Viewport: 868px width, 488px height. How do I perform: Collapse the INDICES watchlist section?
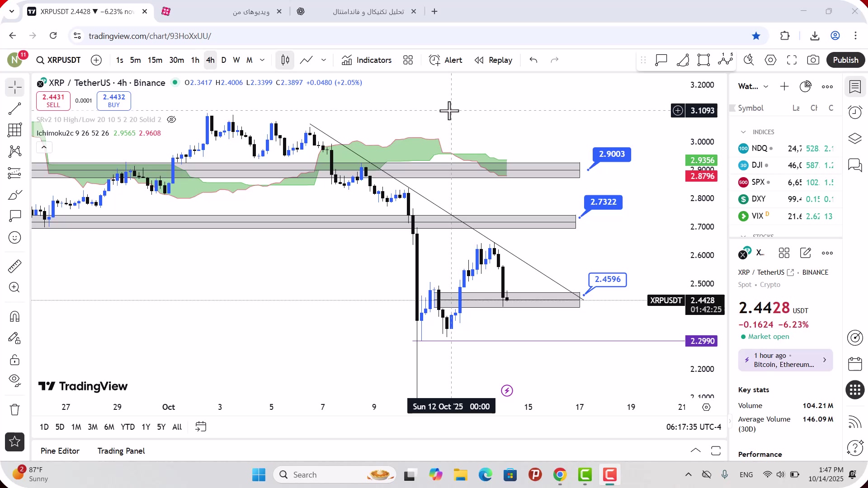pos(743,132)
